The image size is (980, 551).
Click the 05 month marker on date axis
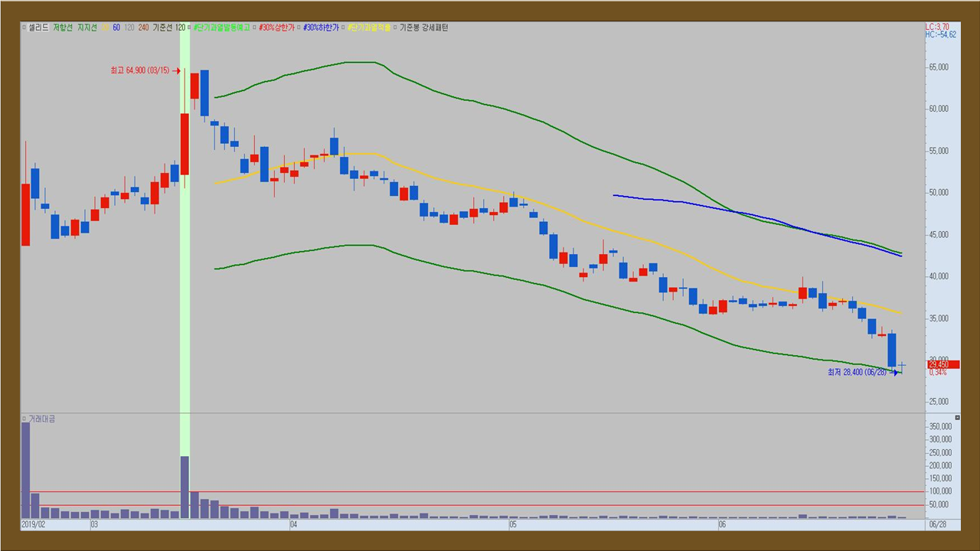513,525
